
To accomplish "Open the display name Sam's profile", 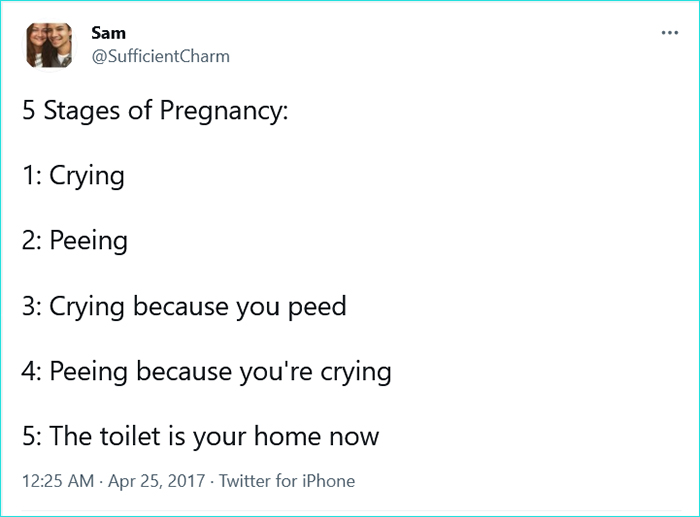I will 108,34.
